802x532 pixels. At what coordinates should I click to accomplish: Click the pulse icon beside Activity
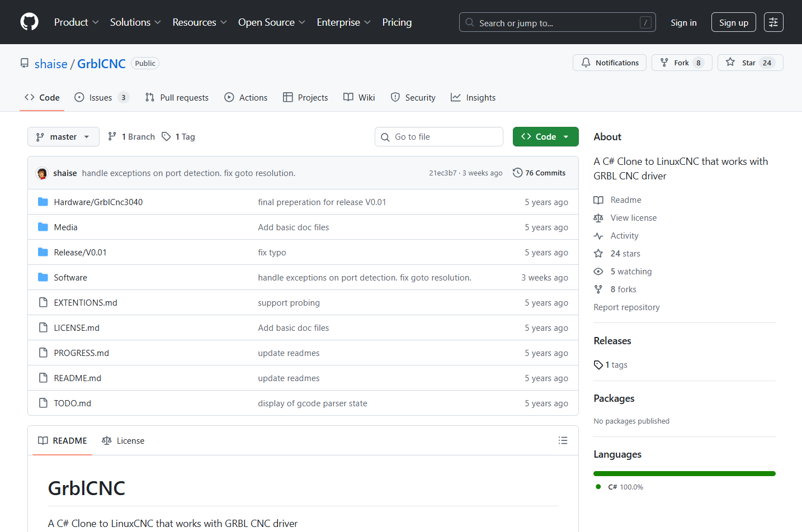[x=598, y=236]
